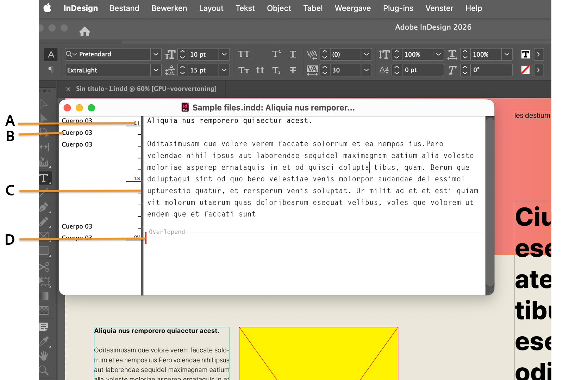Open the Tekst menu
588x380 pixels.
click(245, 8)
